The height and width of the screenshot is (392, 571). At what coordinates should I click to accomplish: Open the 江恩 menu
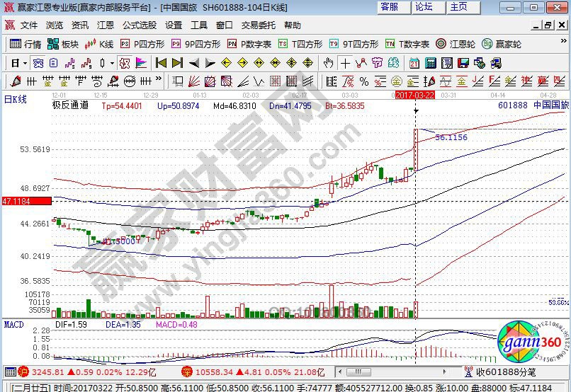tap(106, 25)
